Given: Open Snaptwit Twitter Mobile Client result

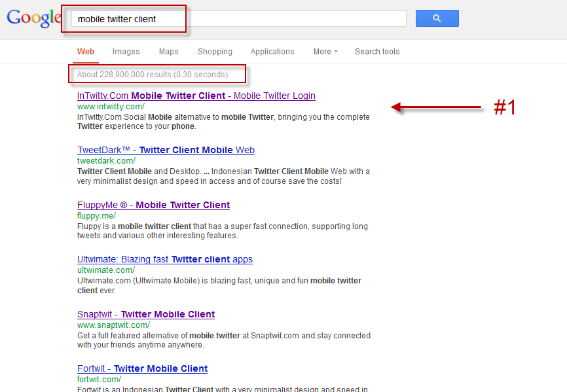Looking at the screenshot, I should 146,314.
